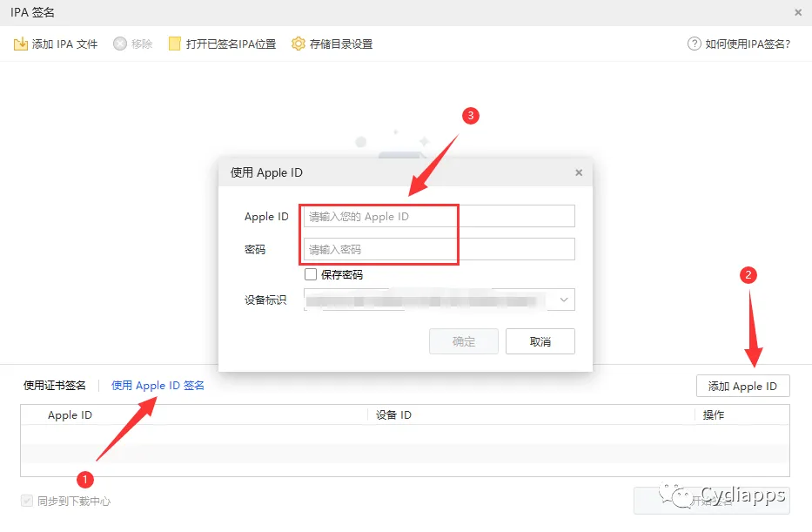
Task: Click the 设备标识 combo box field
Action: [440, 300]
